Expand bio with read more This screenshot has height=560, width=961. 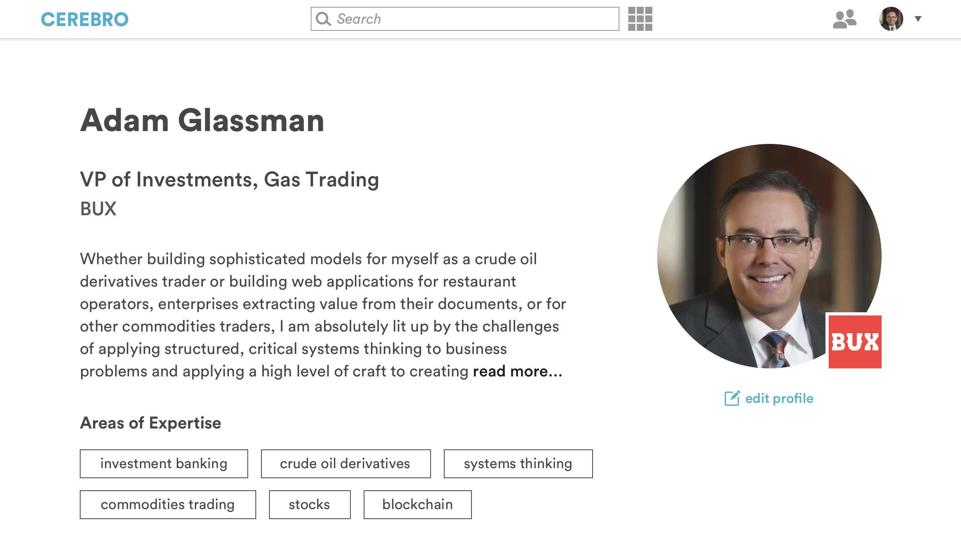(x=517, y=372)
